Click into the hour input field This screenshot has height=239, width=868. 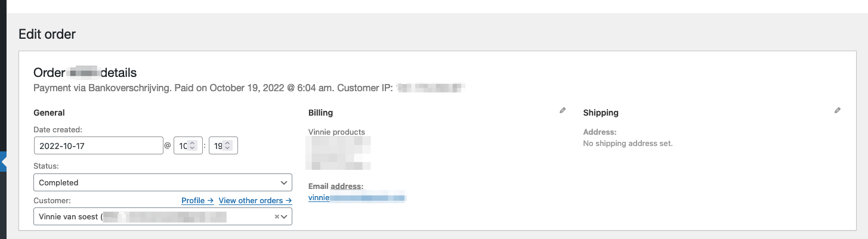click(187, 146)
